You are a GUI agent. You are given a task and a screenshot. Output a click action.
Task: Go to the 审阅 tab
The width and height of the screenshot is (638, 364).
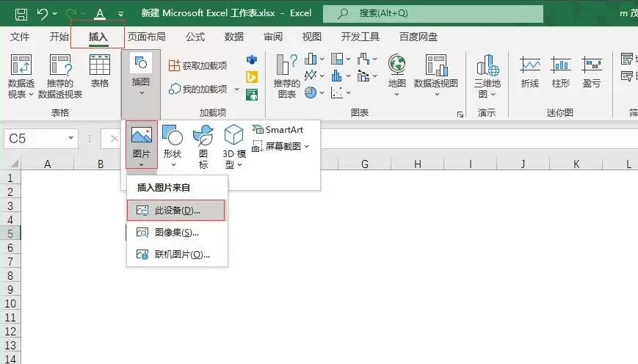click(x=273, y=37)
